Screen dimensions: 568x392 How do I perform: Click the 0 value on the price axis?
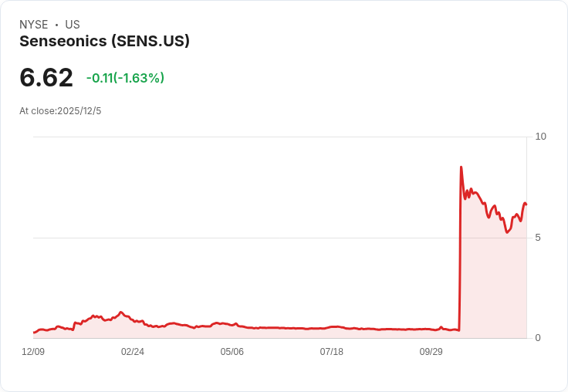coord(538,338)
